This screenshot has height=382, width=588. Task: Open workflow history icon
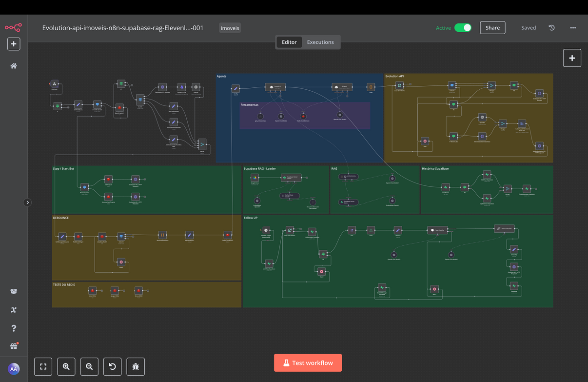(551, 28)
